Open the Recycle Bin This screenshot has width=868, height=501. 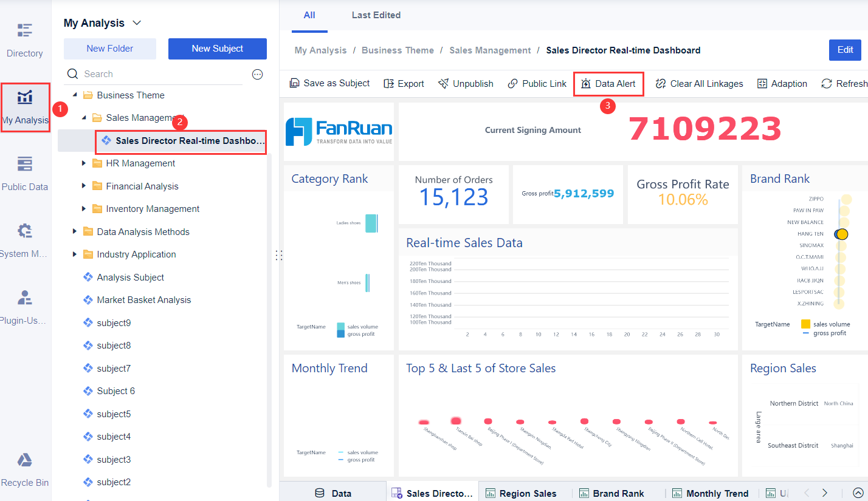pyautogui.click(x=25, y=470)
